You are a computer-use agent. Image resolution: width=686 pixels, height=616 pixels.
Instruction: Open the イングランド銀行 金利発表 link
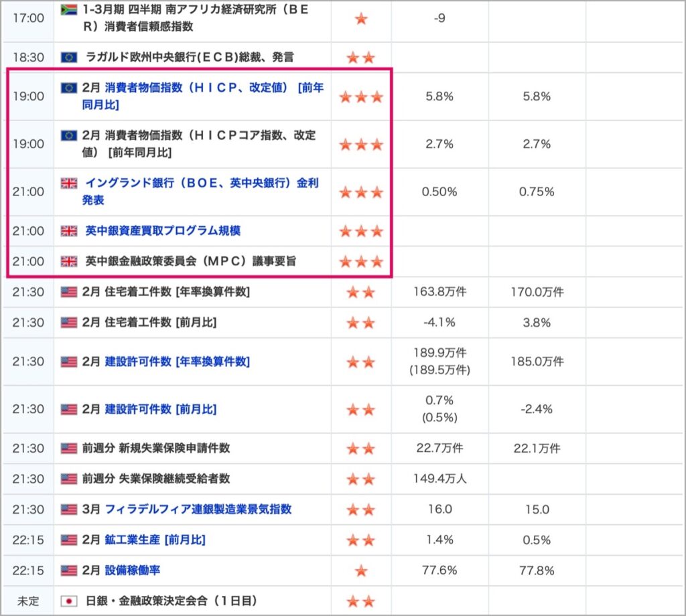(200, 191)
